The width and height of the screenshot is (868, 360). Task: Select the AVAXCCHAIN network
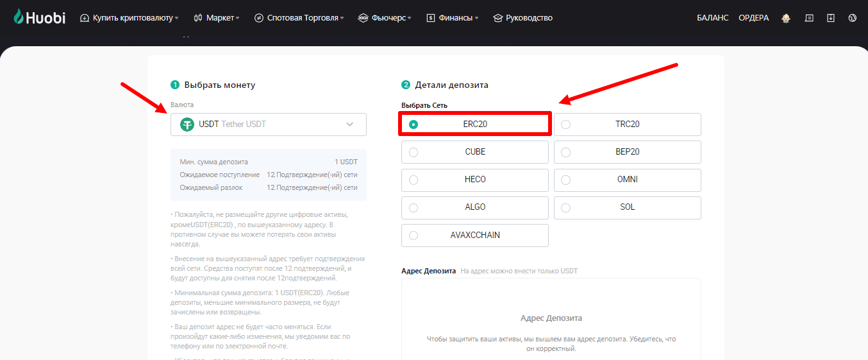474,236
